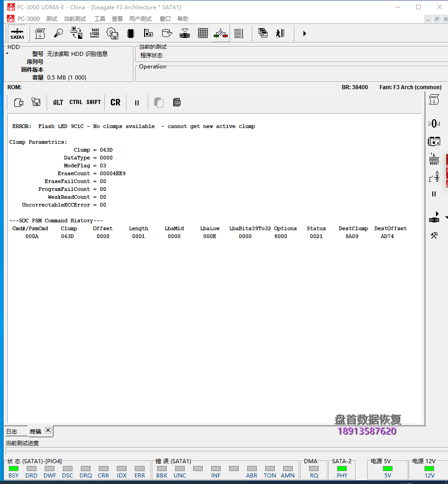Image resolution: width=448 pixels, height=484 pixels.
Task: Click the PCB card icon on right sidebar
Action: tap(434, 141)
